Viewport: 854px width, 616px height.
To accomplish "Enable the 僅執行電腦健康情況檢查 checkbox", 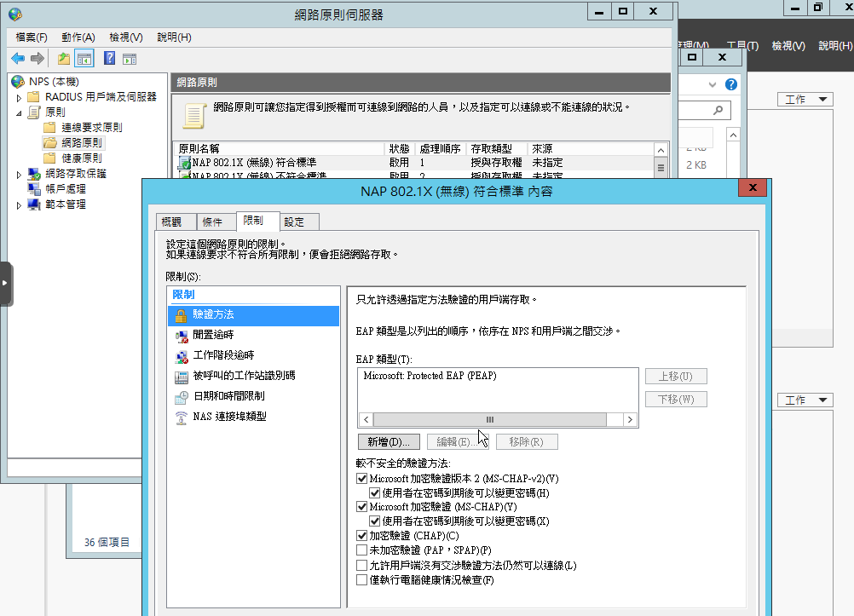I will pos(361,580).
